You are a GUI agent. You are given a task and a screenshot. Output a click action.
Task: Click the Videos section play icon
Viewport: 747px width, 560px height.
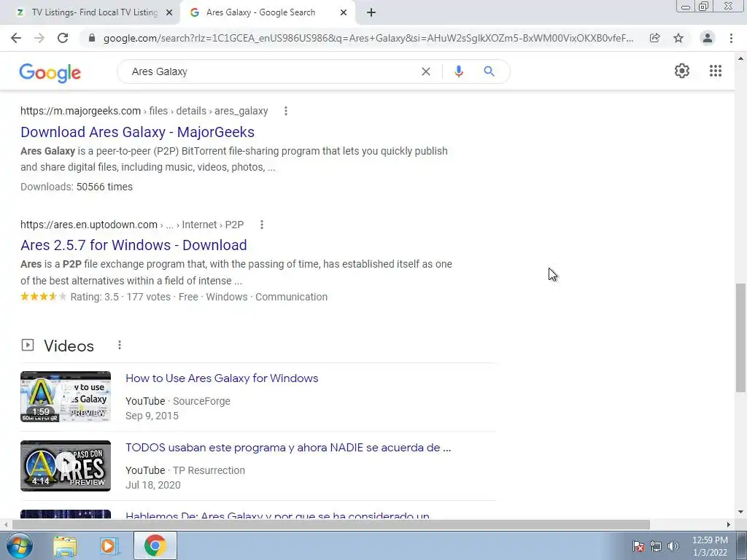(28, 345)
